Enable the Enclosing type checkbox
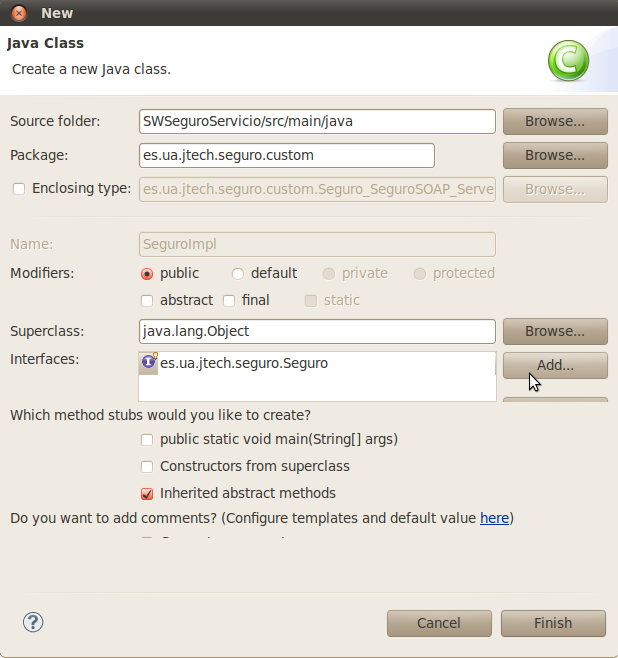Screen dimensions: 618x658 19,189
